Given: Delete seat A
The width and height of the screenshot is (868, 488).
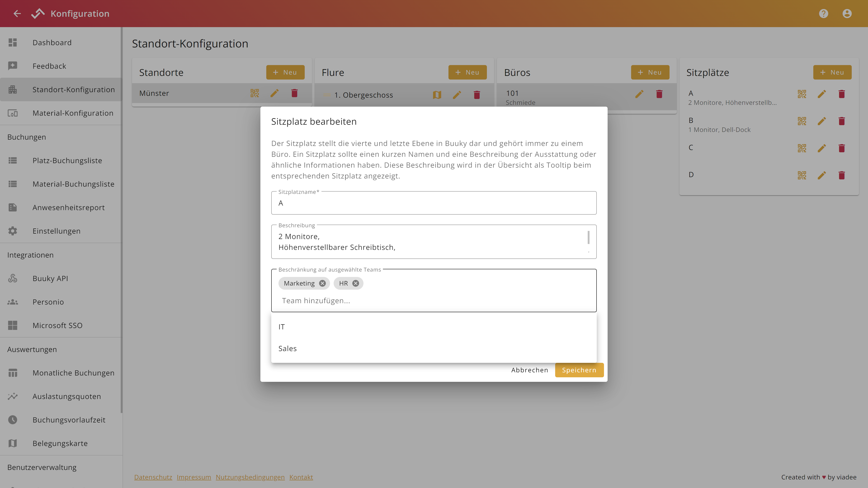Looking at the screenshot, I should coord(842,94).
